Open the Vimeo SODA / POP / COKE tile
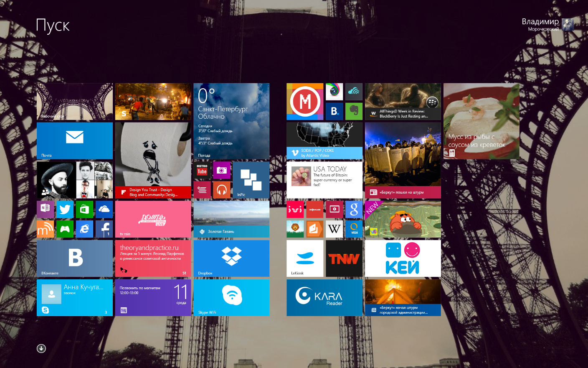 [324, 141]
